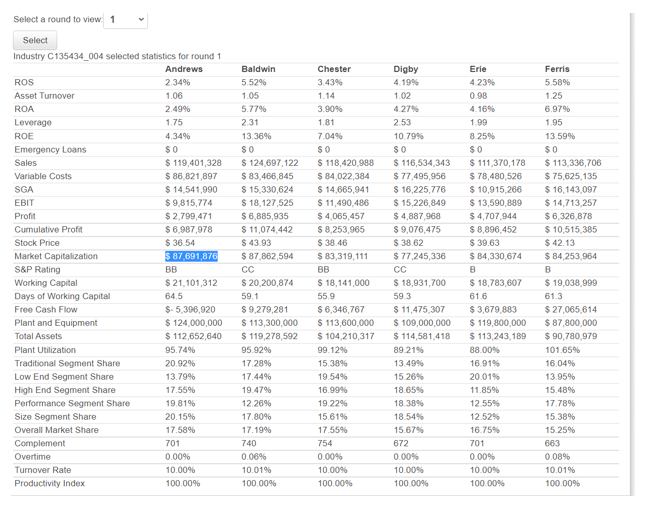Click the Emergency Loans row label

[50, 149]
